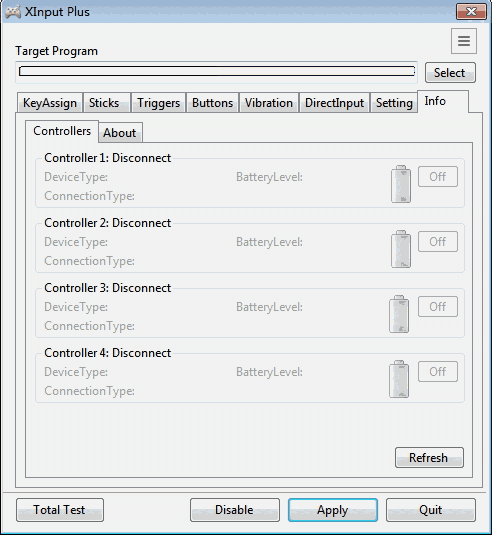Screen dimensions: 492x535
Task: Open the Vibration tab
Action: (x=269, y=103)
